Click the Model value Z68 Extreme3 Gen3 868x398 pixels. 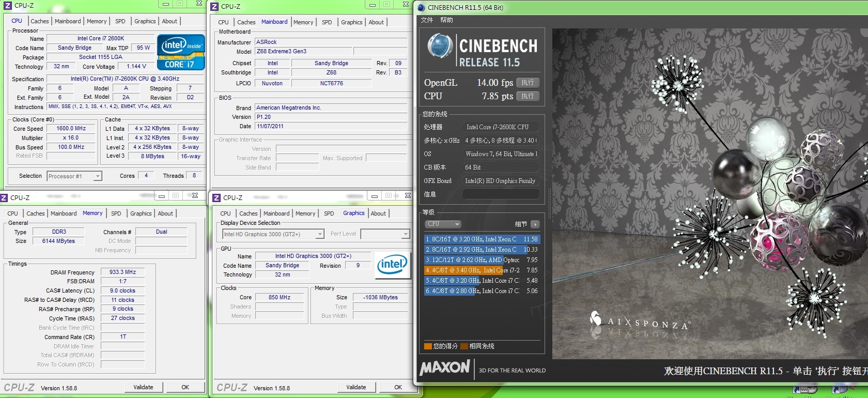coord(302,52)
